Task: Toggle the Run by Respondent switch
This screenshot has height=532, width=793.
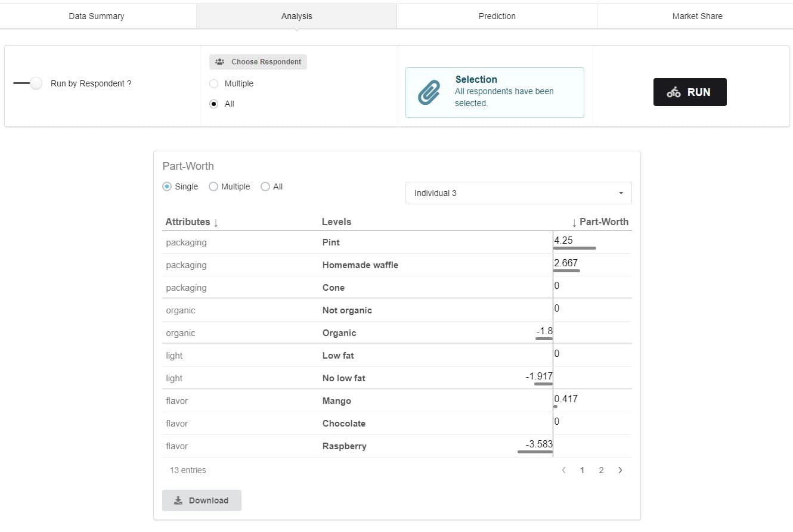Action: click(28, 83)
